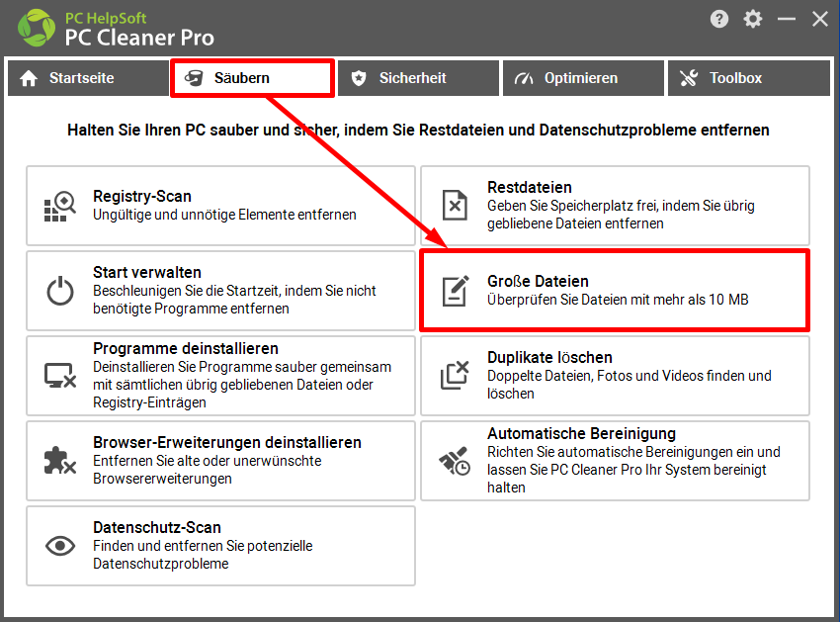Image resolution: width=840 pixels, height=622 pixels.
Task: Click the eye icon for Datenschutz-Scan
Action: (60, 546)
